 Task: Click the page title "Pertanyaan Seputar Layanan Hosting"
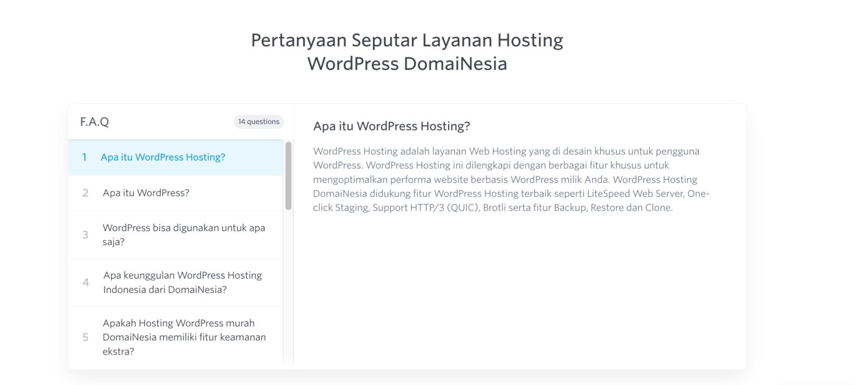click(407, 40)
